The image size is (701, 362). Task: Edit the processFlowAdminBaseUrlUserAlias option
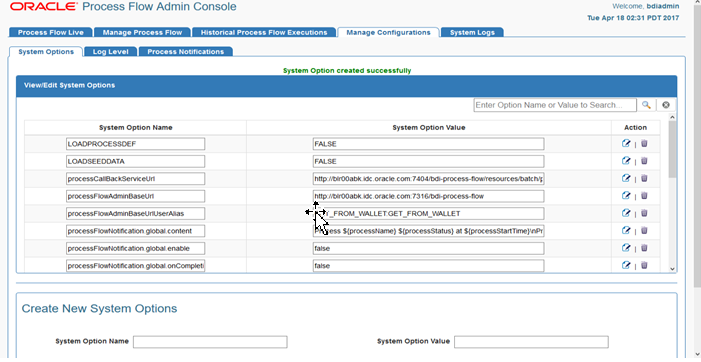coord(626,213)
